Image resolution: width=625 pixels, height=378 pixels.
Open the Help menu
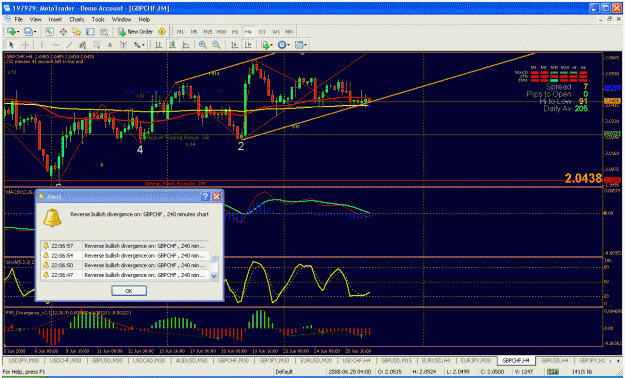click(x=144, y=19)
